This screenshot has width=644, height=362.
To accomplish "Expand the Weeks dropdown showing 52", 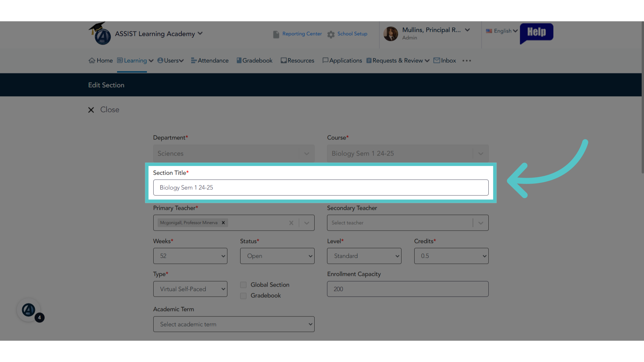I will point(190,256).
